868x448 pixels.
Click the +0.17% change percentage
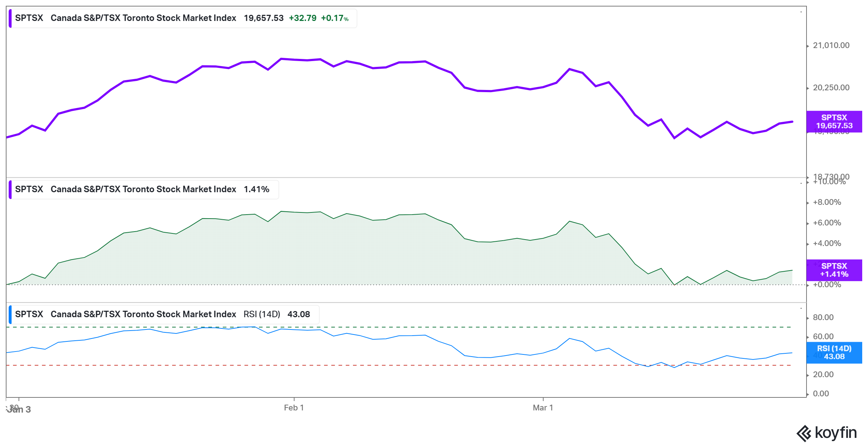pyautogui.click(x=335, y=18)
